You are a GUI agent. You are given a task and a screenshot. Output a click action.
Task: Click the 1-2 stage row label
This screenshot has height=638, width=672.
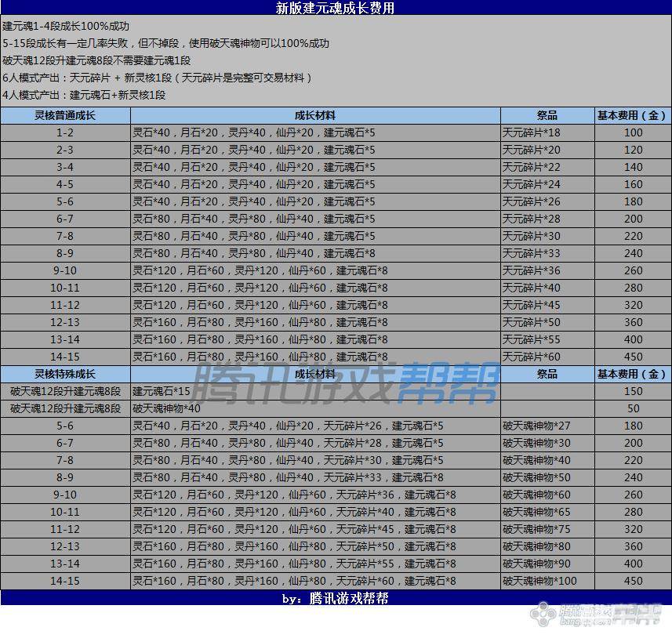tap(65, 132)
